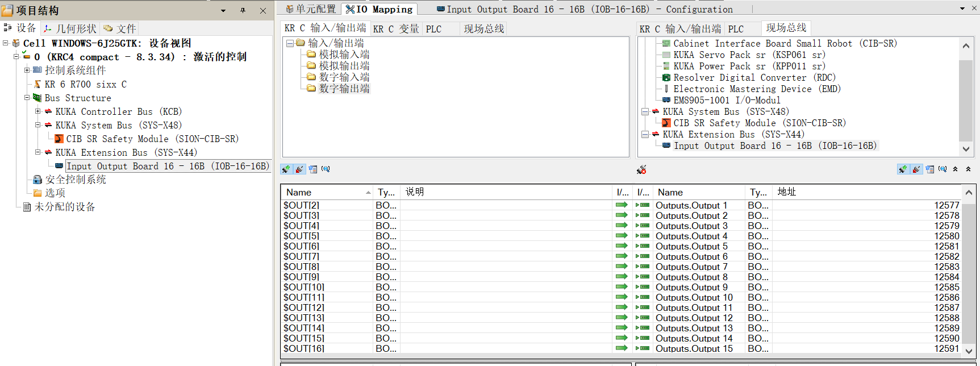The image size is (980, 366).
Task: Open the 项目结构 panel options dropdown arrow
Action: [x=223, y=11]
